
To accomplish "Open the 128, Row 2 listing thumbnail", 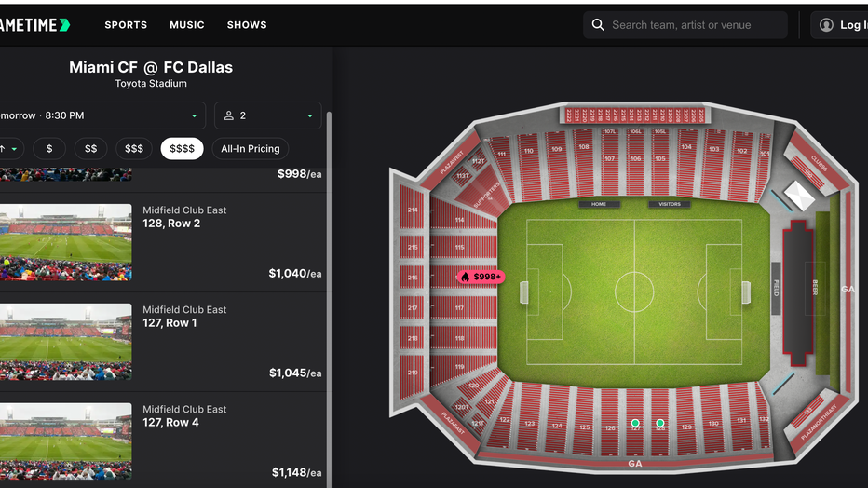I will 64,242.
